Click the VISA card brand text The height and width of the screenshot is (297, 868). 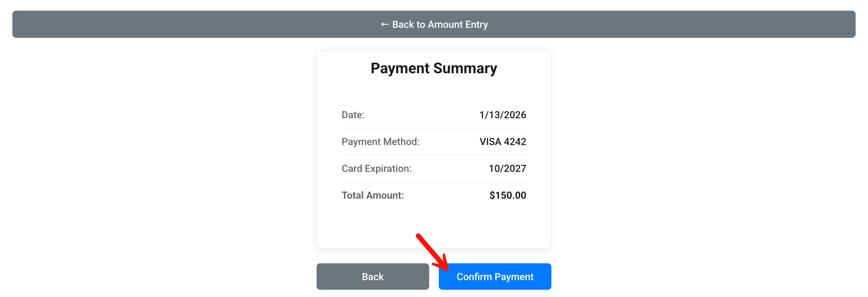(490, 142)
